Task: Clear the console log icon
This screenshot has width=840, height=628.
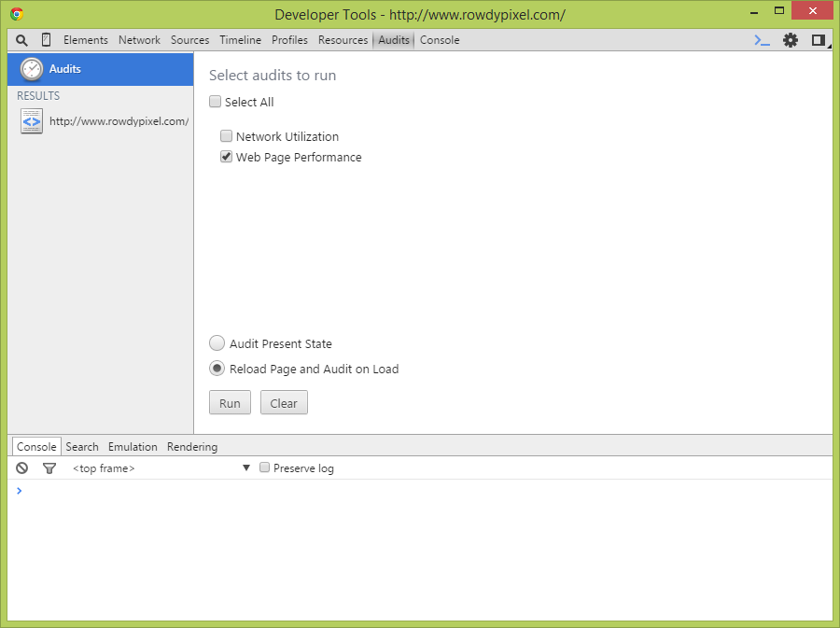Action: click(22, 468)
